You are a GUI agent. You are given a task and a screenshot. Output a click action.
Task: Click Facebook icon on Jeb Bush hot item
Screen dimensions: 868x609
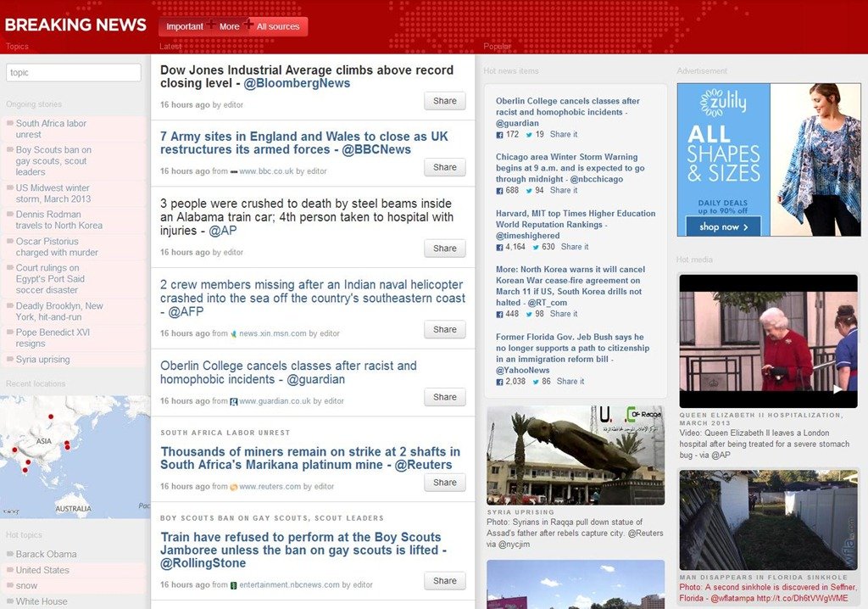[500, 382]
